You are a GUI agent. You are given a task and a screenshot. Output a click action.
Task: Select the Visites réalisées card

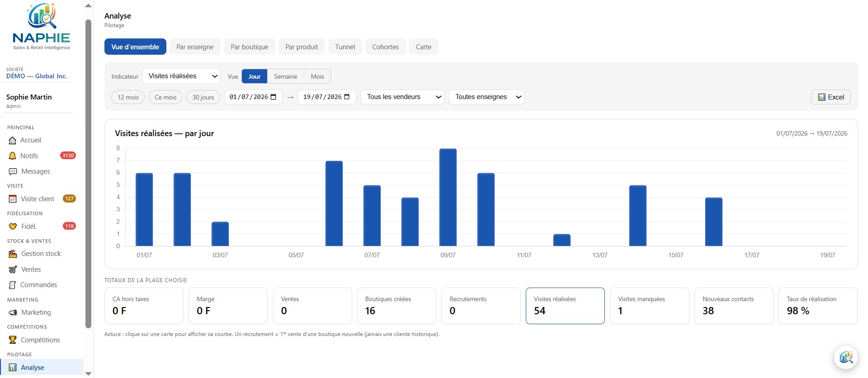click(565, 306)
